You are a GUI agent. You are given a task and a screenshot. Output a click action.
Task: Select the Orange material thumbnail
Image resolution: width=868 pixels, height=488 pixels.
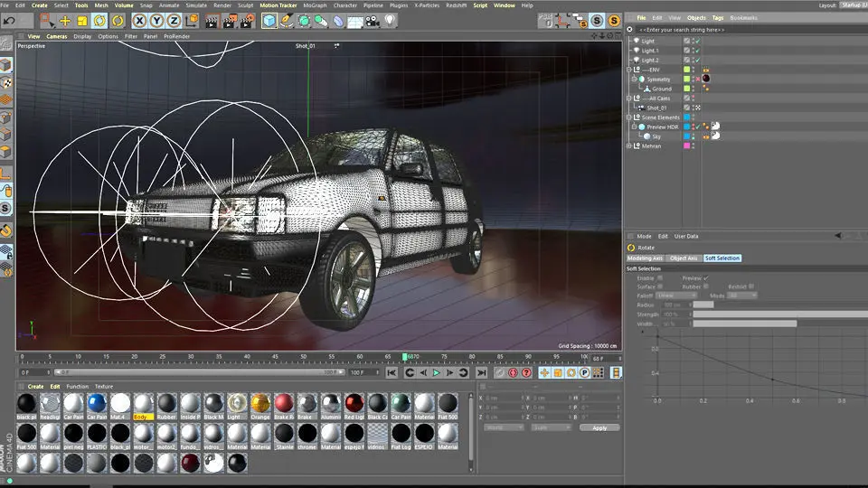pos(260,403)
